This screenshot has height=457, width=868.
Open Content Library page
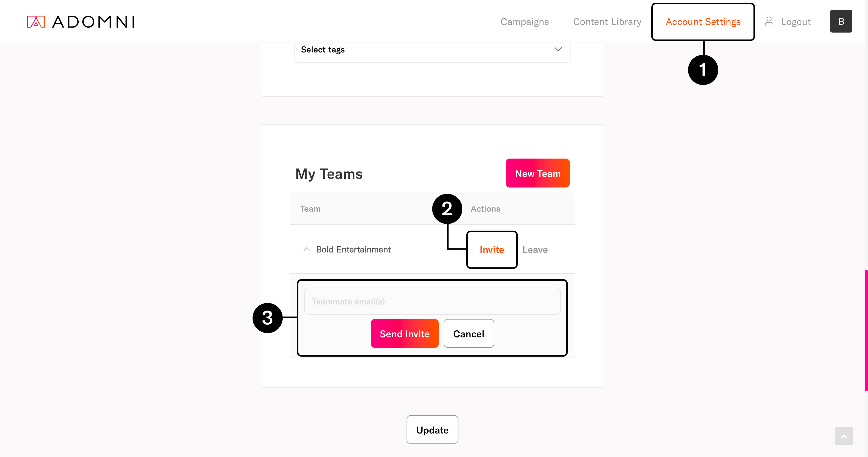click(607, 22)
